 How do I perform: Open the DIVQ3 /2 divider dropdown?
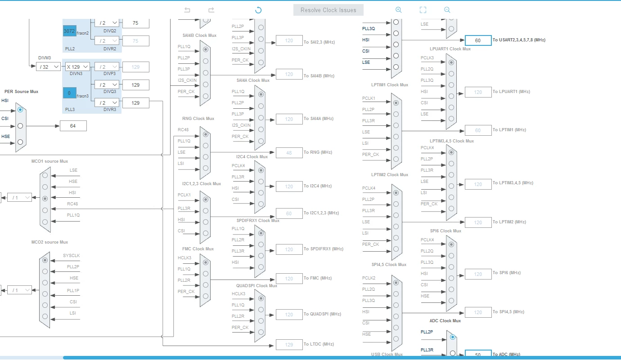pos(107,84)
